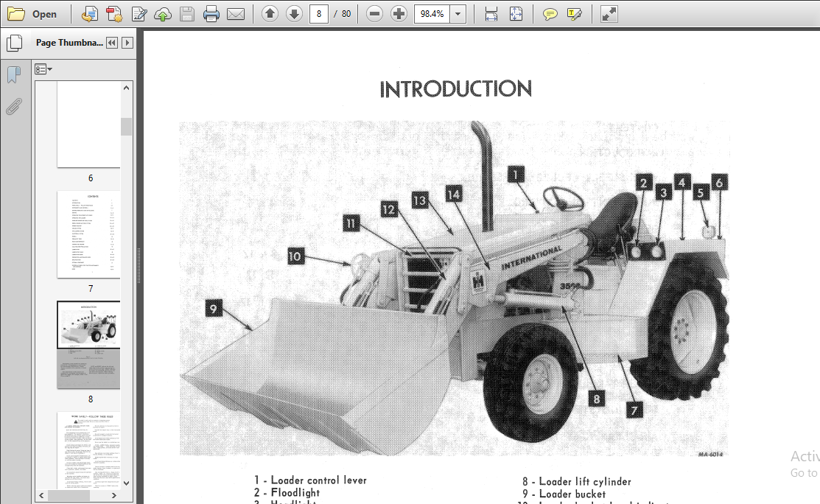Click the thumbnail vertical scrollbar thumb
The height and width of the screenshot is (504, 820).
click(x=127, y=127)
